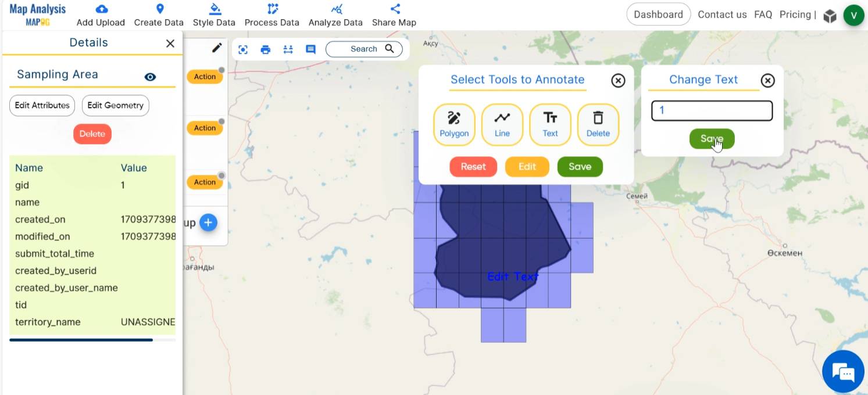Open the FAQ link
868x395 pixels.
point(763,15)
